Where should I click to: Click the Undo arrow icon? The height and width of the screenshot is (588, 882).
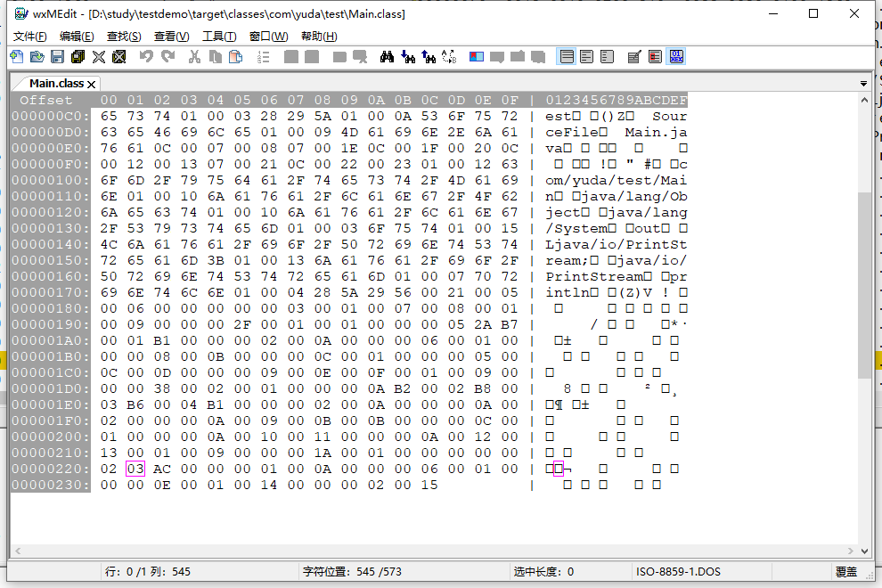[x=146, y=57]
